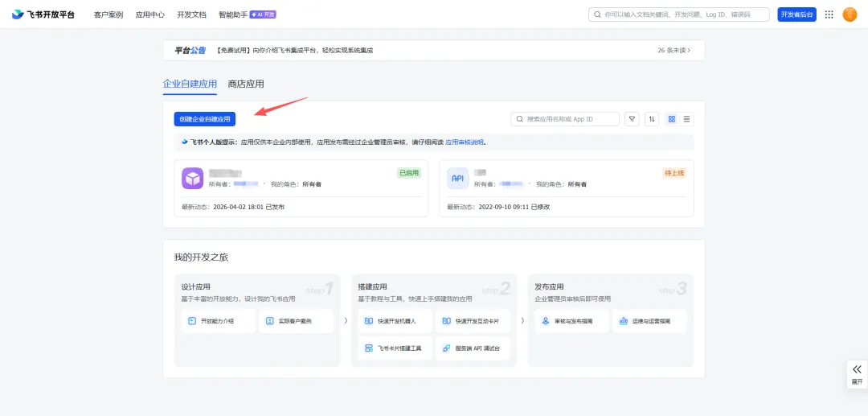
Task: Open 审核与发布指南
Action: [572, 321]
